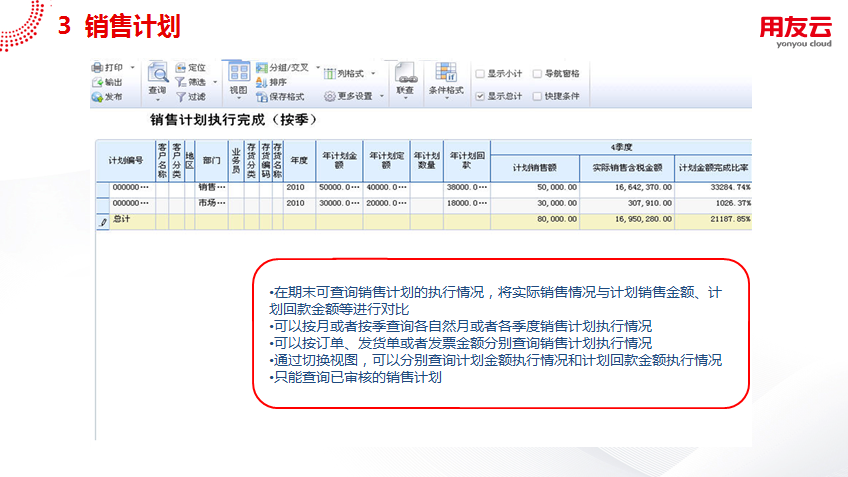Screen dimensions: 848x477
Task: Open the 条件格式 toolbar item
Action: point(446,77)
